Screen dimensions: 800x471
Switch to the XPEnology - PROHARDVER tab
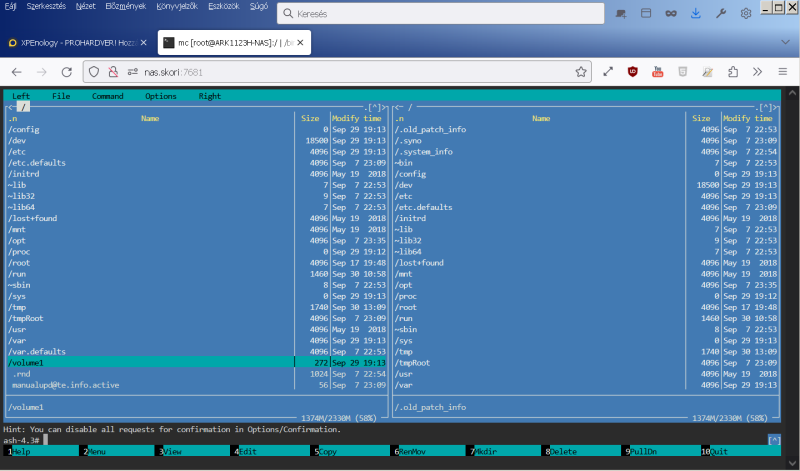point(77,43)
